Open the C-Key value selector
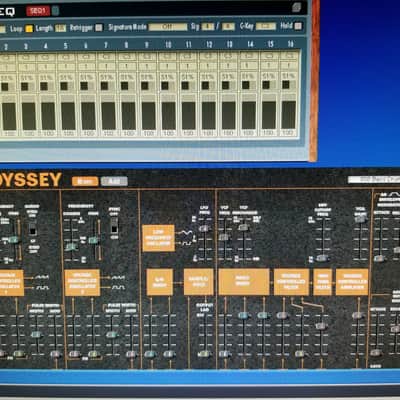The height and width of the screenshot is (400, 400). [266, 26]
